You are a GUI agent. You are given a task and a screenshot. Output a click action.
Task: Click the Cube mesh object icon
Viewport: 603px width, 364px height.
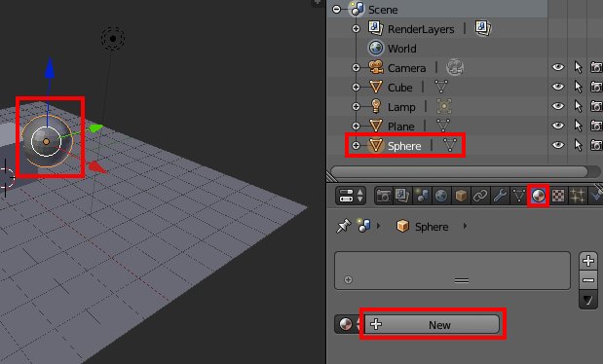(x=376, y=87)
